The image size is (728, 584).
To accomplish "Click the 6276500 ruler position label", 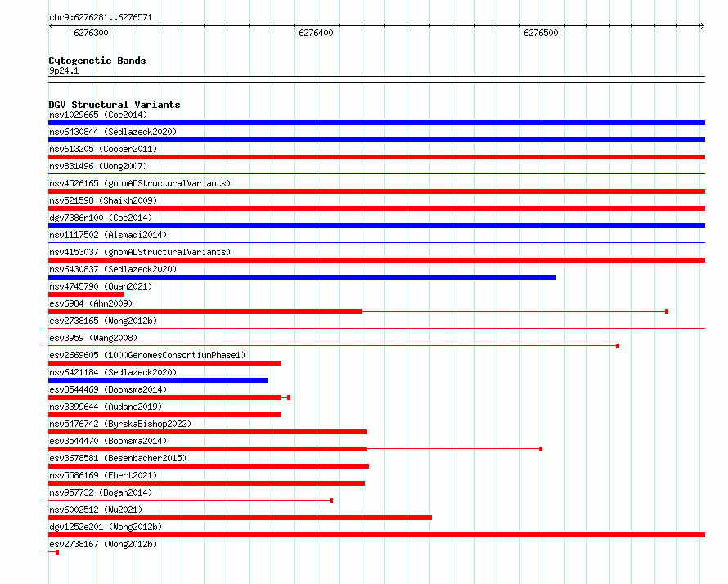I will (x=541, y=33).
